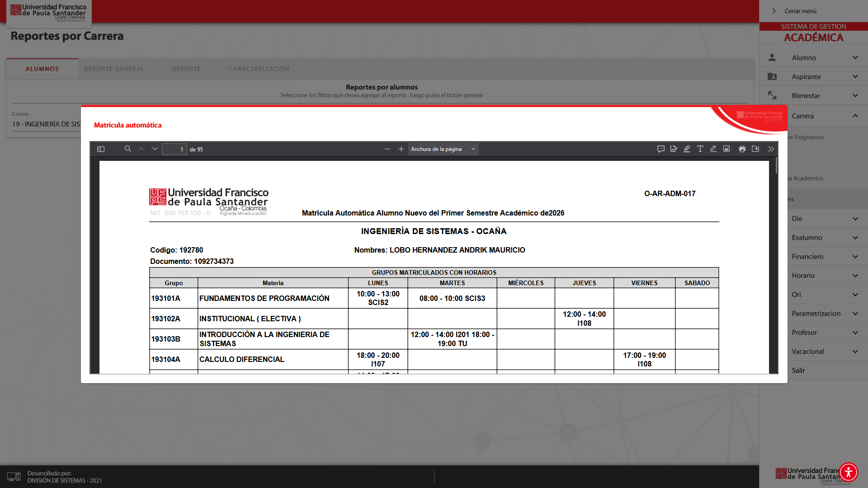Viewport: 868px width, 488px height.
Task: Select the highlight annotation tool
Action: click(x=687, y=149)
